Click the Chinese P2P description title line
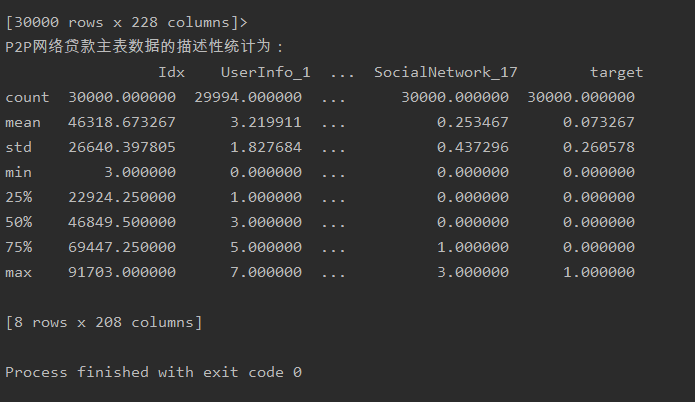Viewport: 695px width, 402px height. (x=145, y=46)
